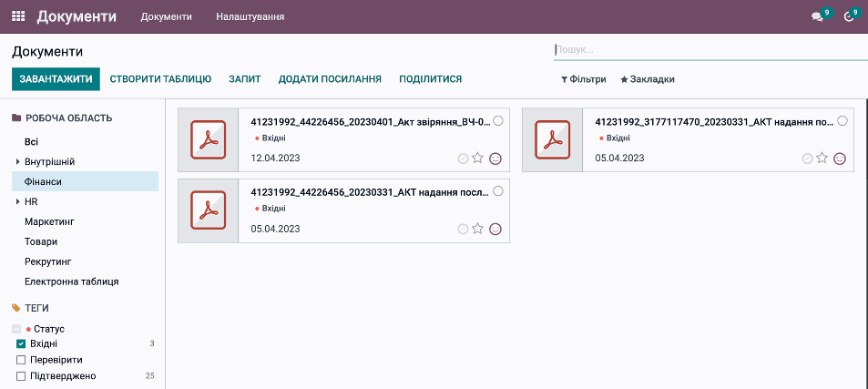Open the activities clock icon in header
Screen dimensions: 868x389
(849, 16)
